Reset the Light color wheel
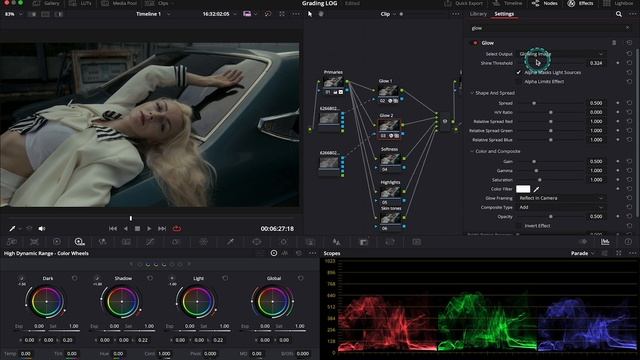 pyautogui.click(x=225, y=278)
